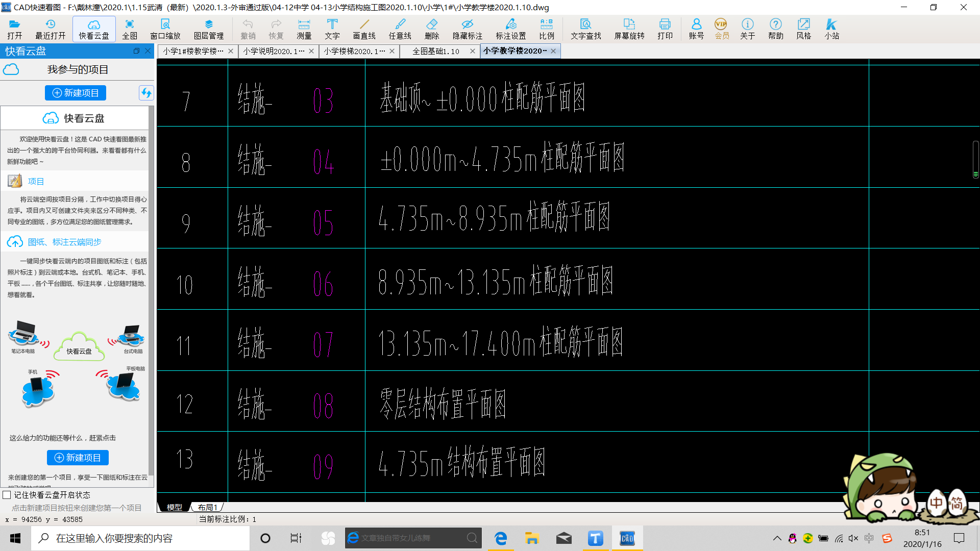The width and height of the screenshot is (980, 551).
Task: Open the 关于 about dialog
Action: tap(748, 29)
